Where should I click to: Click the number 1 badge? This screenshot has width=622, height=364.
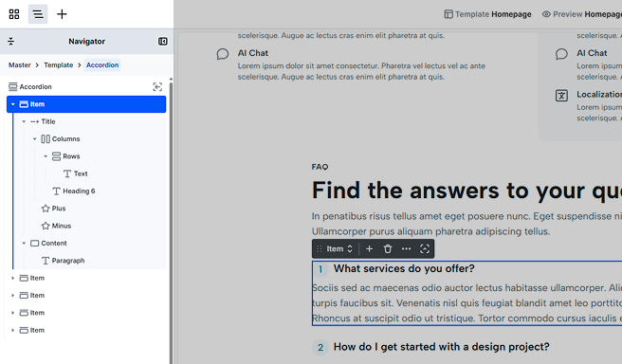pos(320,269)
